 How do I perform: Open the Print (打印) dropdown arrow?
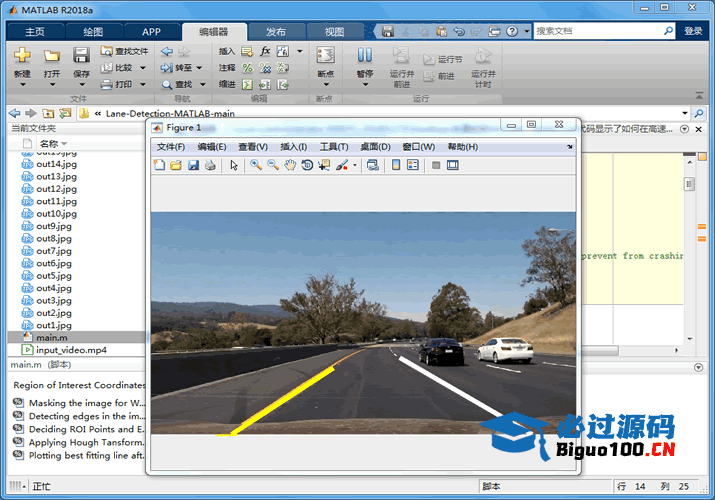click(143, 84)
